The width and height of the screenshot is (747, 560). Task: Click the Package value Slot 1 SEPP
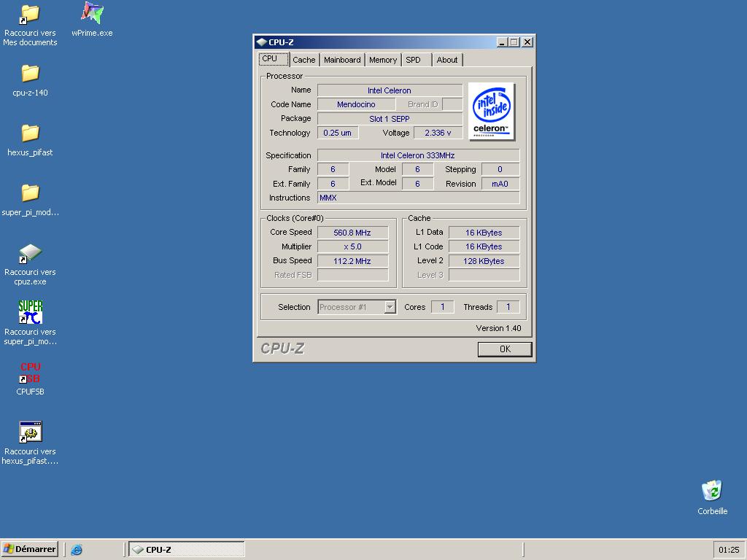pos(390,119)
